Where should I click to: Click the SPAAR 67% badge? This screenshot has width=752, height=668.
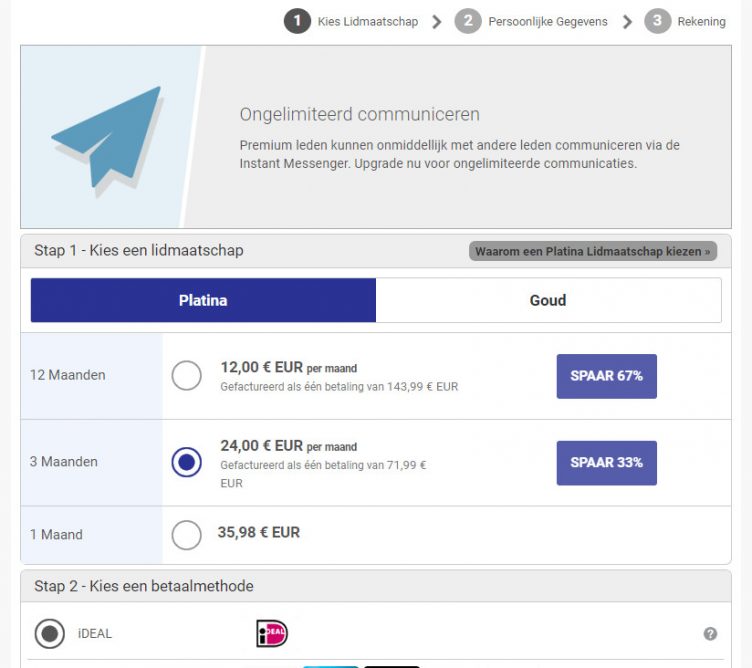[x=606, y=376]
